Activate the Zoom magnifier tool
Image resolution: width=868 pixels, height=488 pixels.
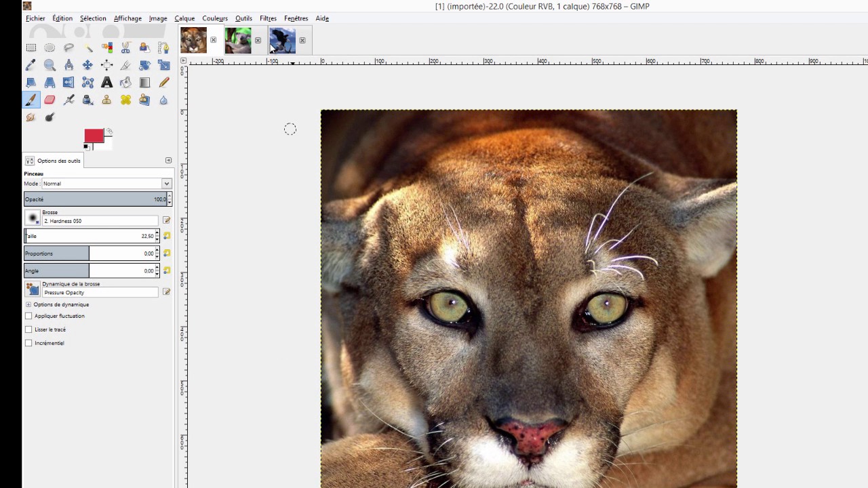coord(50,65)
